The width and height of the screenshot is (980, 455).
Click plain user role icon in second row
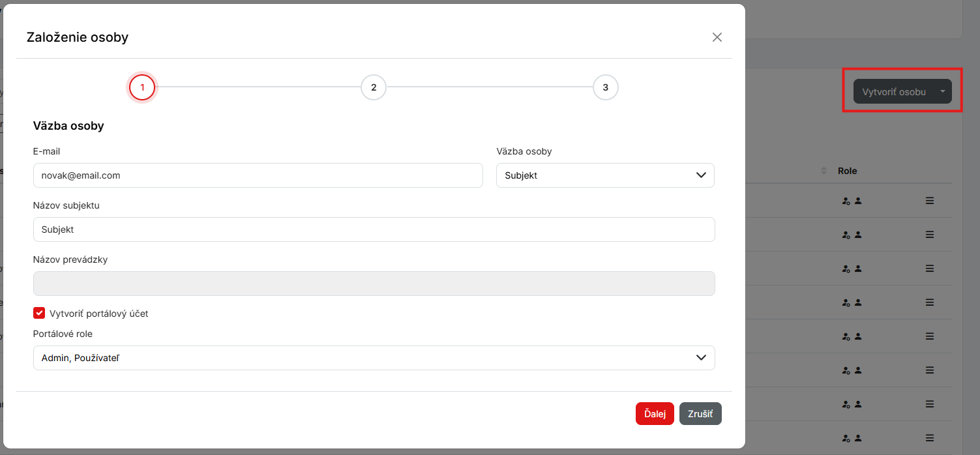point(858,235)
